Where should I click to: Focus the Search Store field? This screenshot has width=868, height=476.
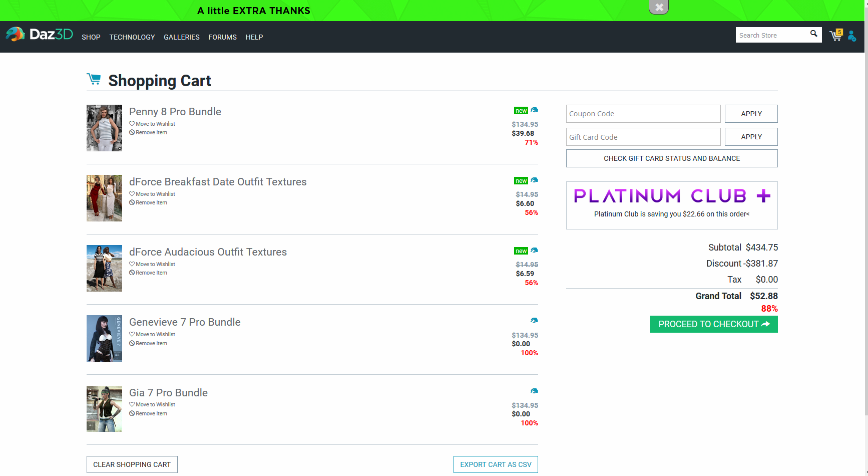point(772,35)
